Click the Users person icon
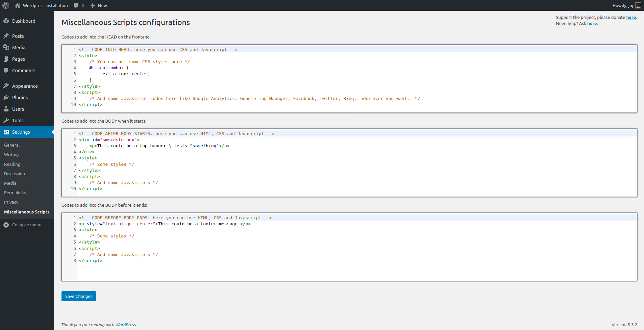This screenshot has width=644, height=330. [x=6, y=109]
